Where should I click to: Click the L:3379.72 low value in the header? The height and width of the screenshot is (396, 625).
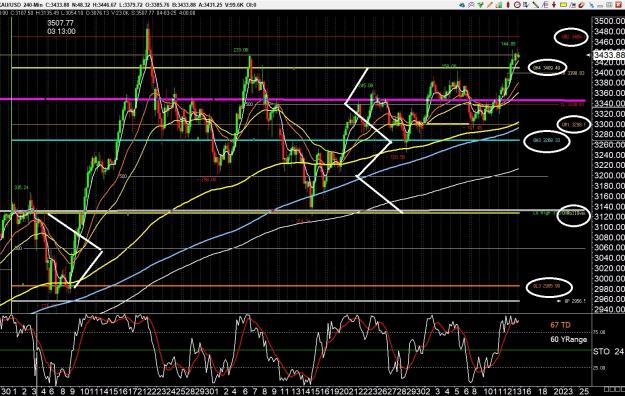(x=131, y=5)
